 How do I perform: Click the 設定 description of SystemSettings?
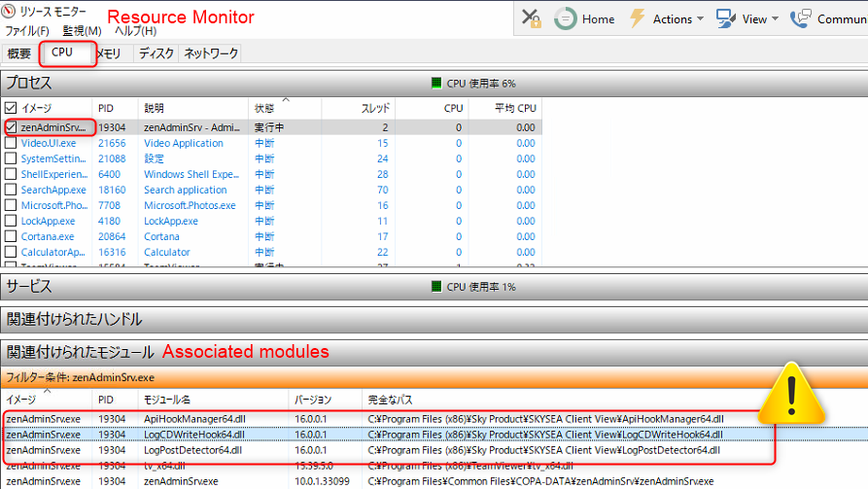click(154, 158)
